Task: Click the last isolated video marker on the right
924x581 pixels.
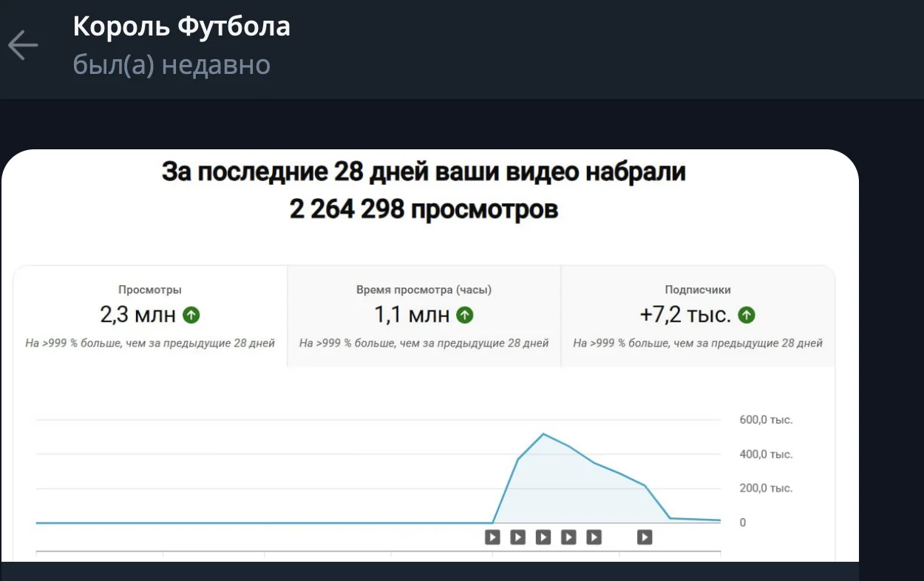Action: tap(645, 537)
